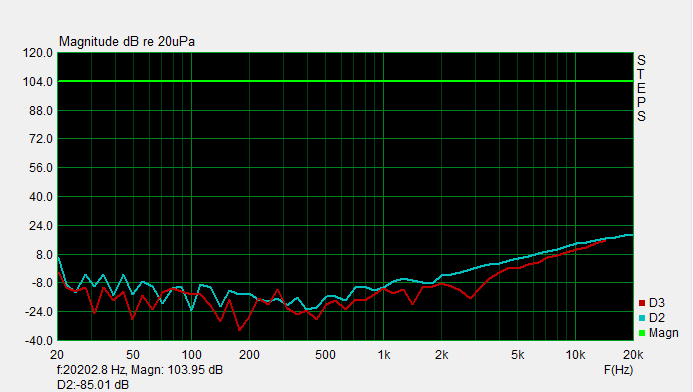Click the red D3 legend swatch

point(642,303)
